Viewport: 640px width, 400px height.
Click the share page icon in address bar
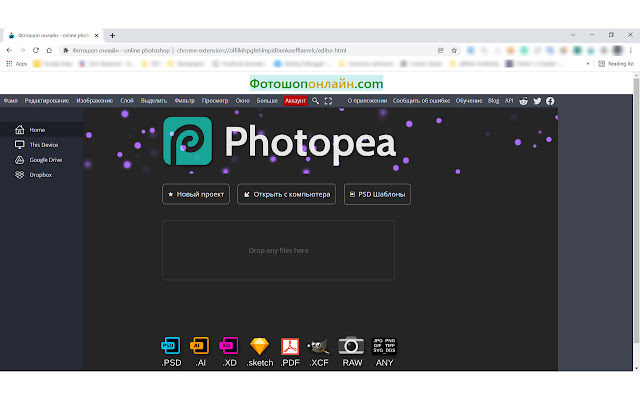tap(440, 50)
